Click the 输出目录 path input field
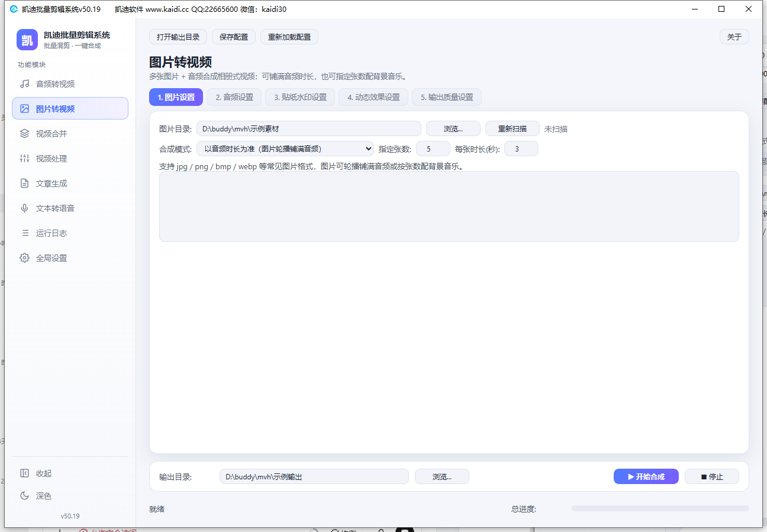This screenshot has height=532, width=767. coord(314,476)
